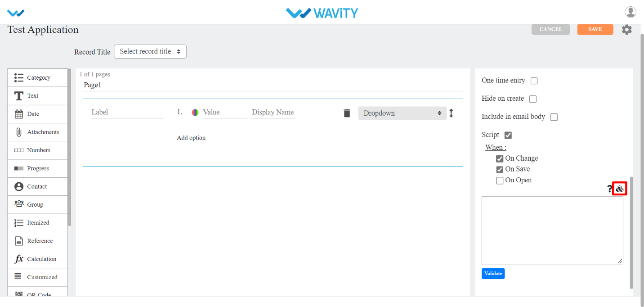The width and height of the screenshot is (644, 307).
Task: Open the application settings gear
Action: (626, 30)
